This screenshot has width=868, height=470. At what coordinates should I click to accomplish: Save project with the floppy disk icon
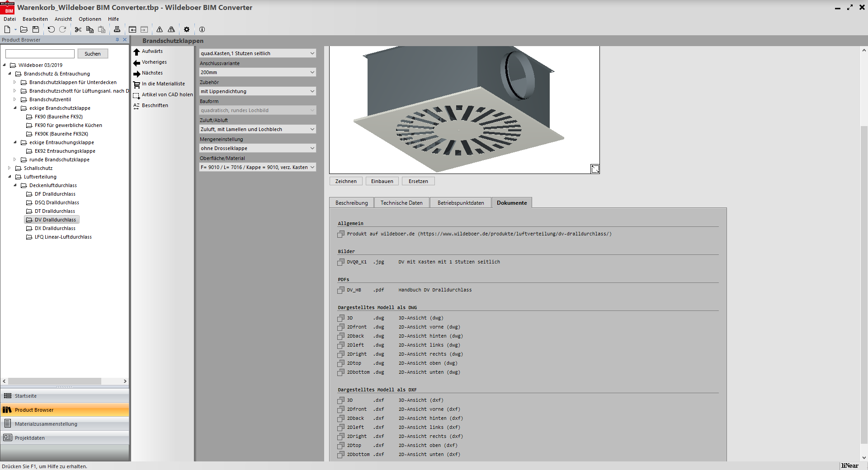(36, 29)
